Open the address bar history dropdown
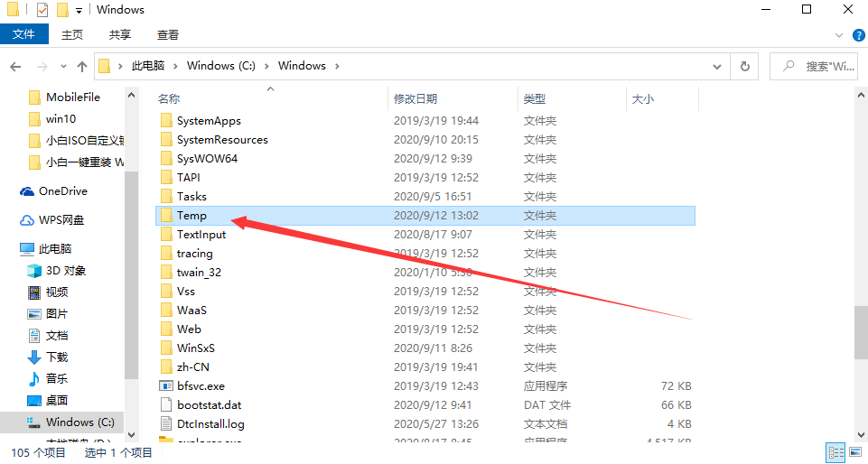Viewport: 868px width, 464px height. click(717, 66)
